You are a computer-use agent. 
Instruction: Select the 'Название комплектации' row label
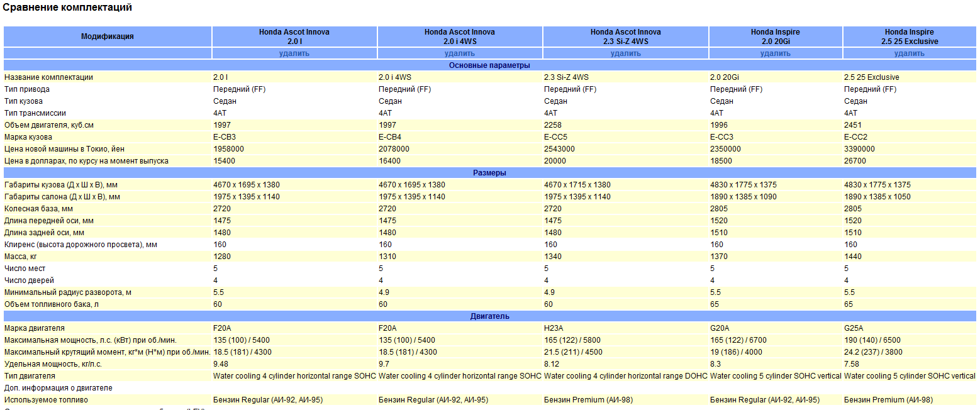pos(48,77)
